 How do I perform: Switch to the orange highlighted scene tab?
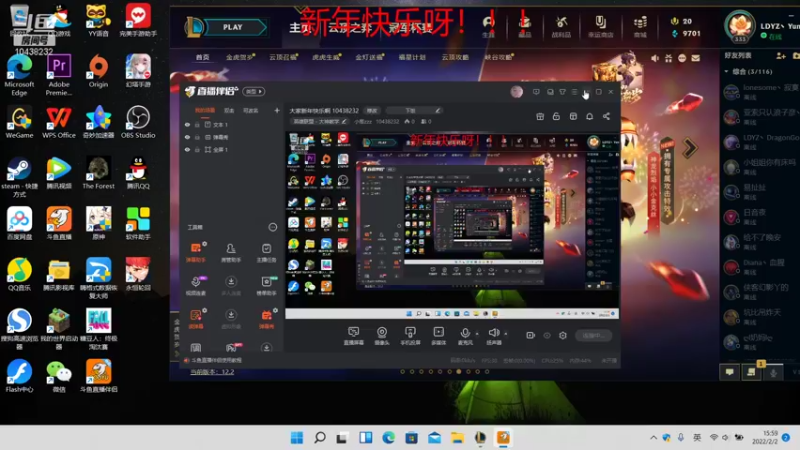[x=205, y=110]
